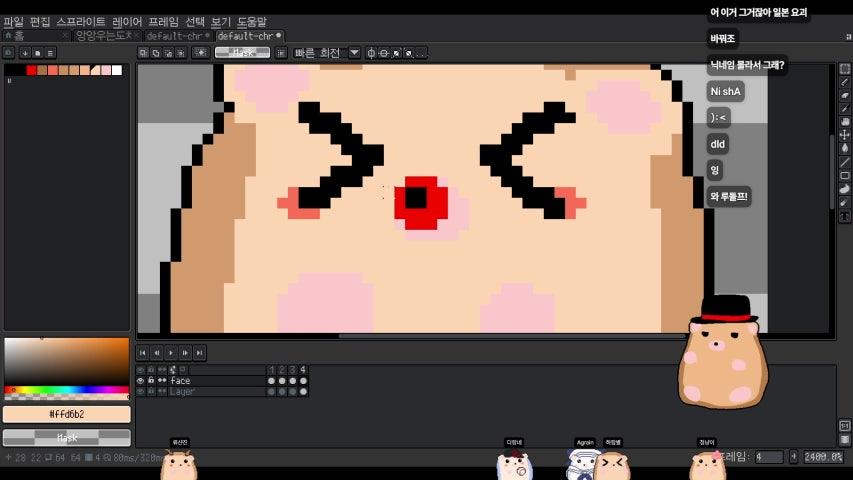This screenshot has width=853, height=480.
Task: Open the palette presets icon
Action: tap(38, 53)
